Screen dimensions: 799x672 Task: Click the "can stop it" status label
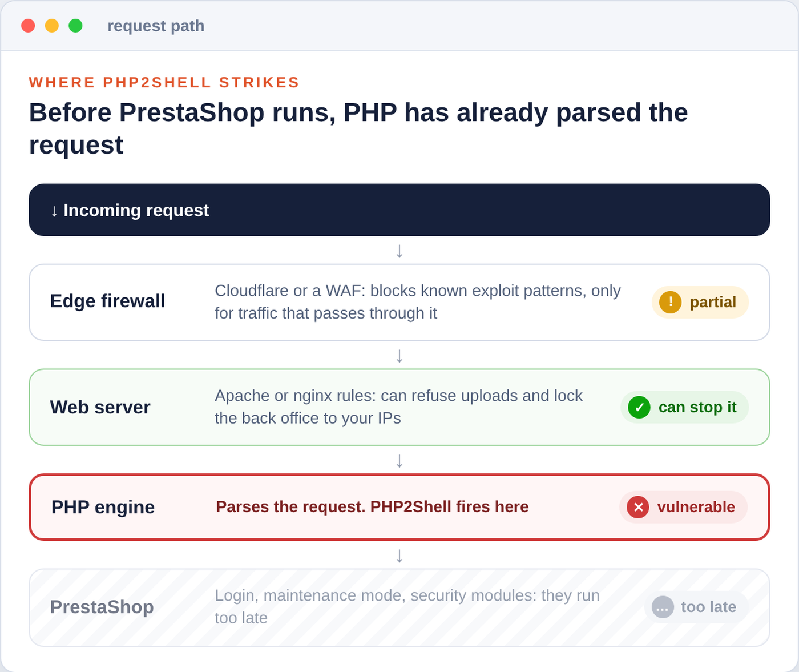(x=697, y=407)
